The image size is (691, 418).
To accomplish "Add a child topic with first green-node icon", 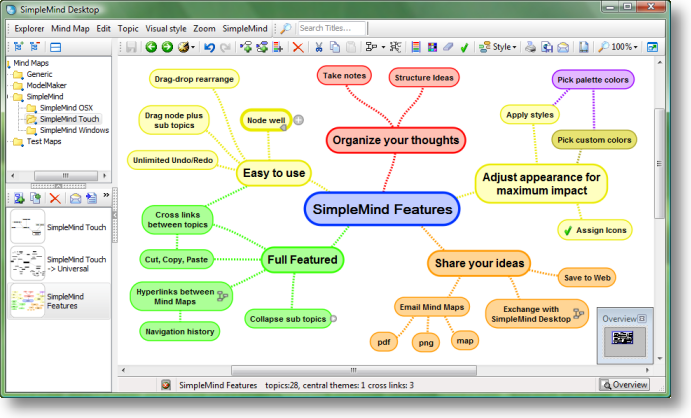I will click(246, 47).
